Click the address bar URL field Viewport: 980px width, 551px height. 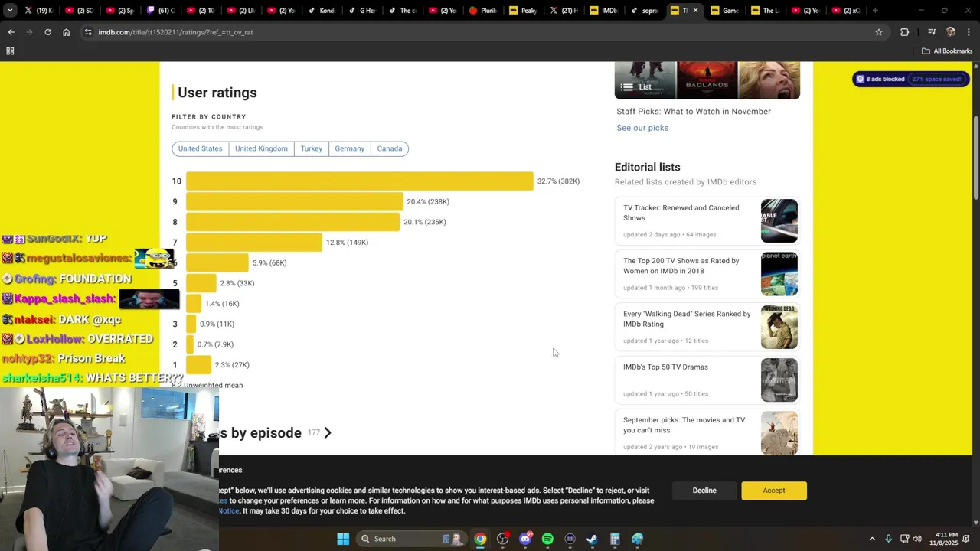coord(482,32)
